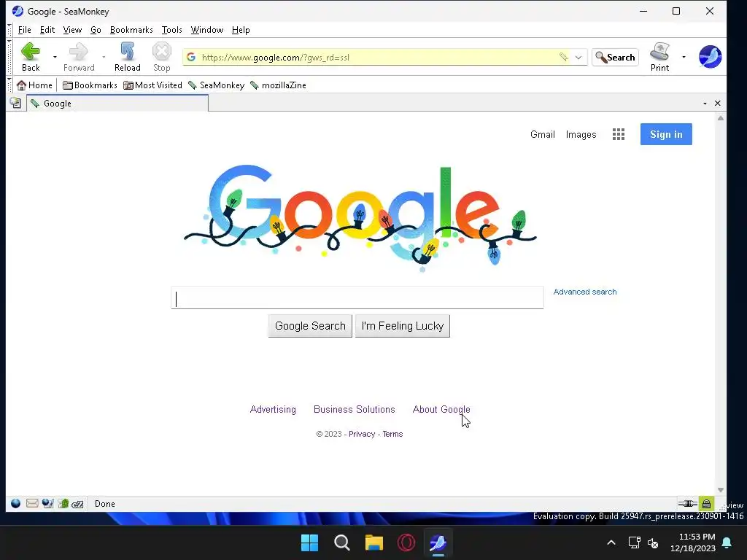This screenshot has height=560, width=747.
Task: Open Mail from status bar envelope icon
Action: 32,503
